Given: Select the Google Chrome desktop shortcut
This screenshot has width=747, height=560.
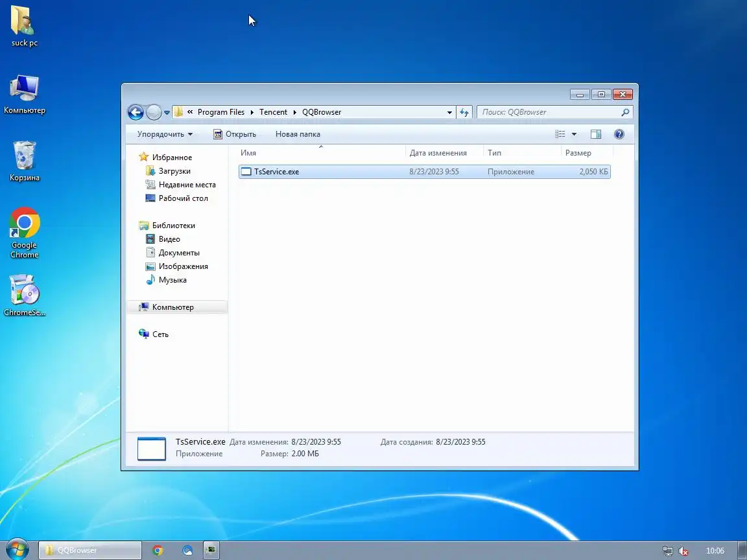Looking at the screenshot, I should click(x=24, y=233).
